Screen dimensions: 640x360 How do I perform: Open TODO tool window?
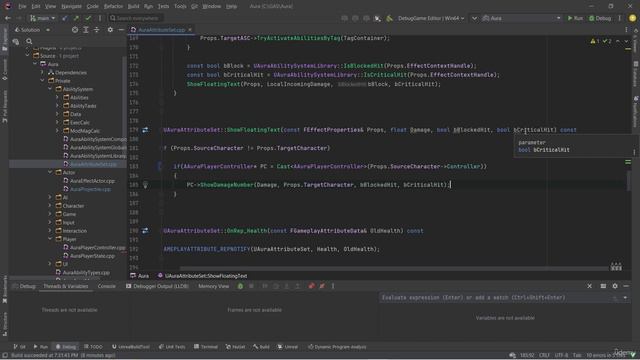pyautogui.click(x=93, y=347)
